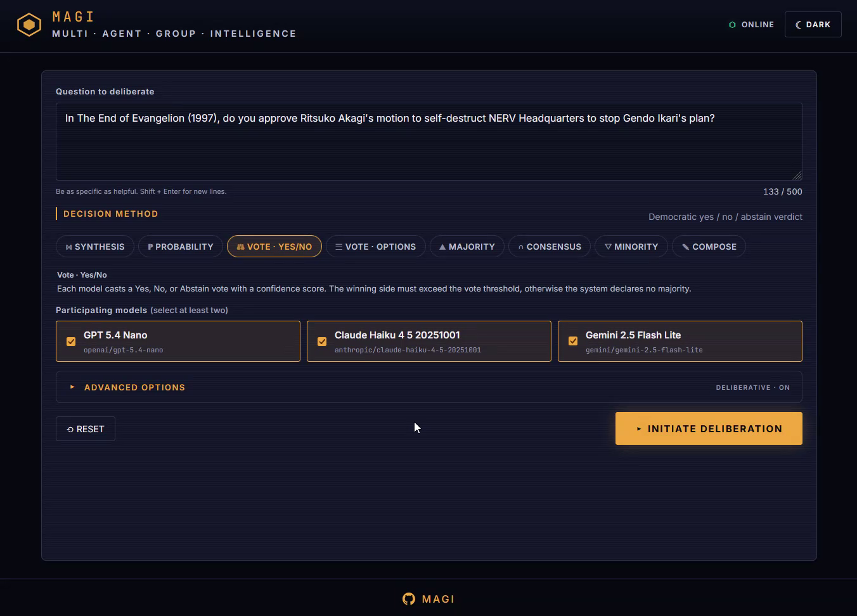Click the Vote Options list icon
Viewport: 857px width, 616px height.
click(x=338, y=247)
